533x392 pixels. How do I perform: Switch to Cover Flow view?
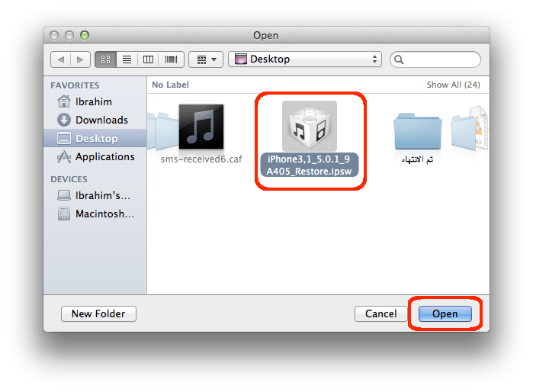pyautogui.click(x=170, y=59)
